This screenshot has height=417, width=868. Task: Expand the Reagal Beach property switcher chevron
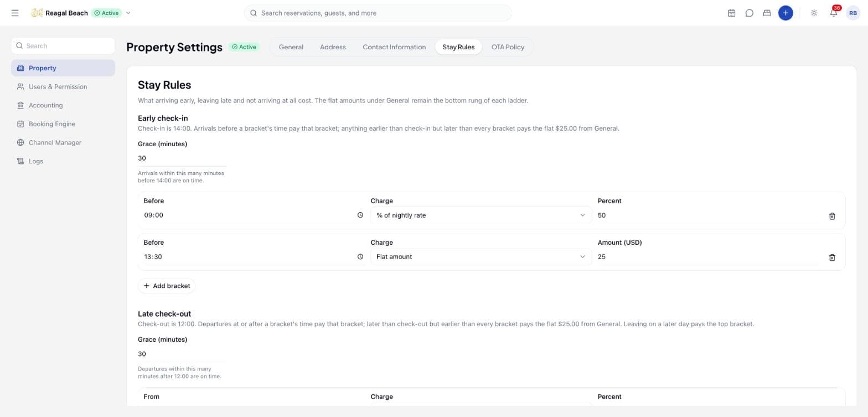coord(128,13)
